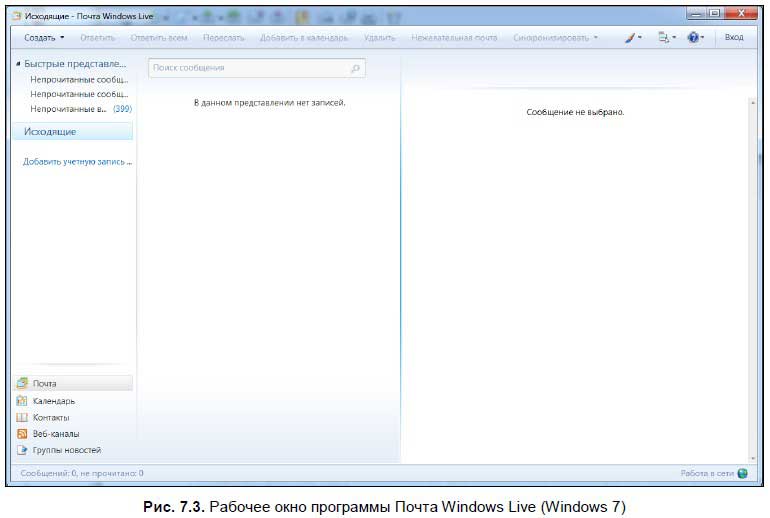The width and height of the screenshot is (770, 518).
Task: Click the Добавить учетную запись link
Action: (x=77, y=162)
